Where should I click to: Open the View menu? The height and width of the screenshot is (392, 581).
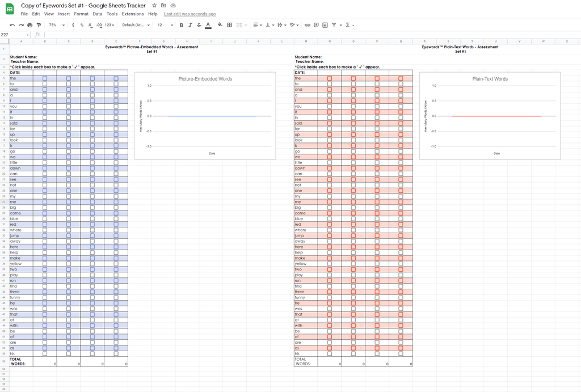point(49,14)
